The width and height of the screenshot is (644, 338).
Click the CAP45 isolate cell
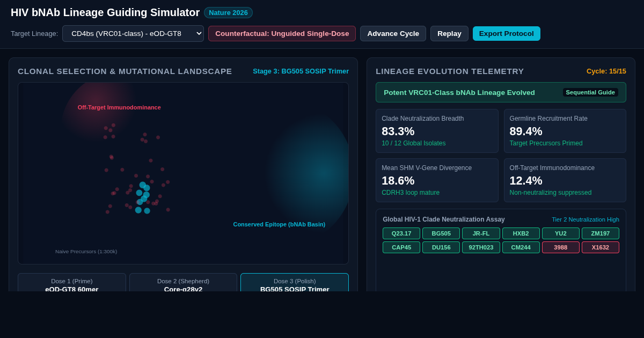[x=401, y=247]
